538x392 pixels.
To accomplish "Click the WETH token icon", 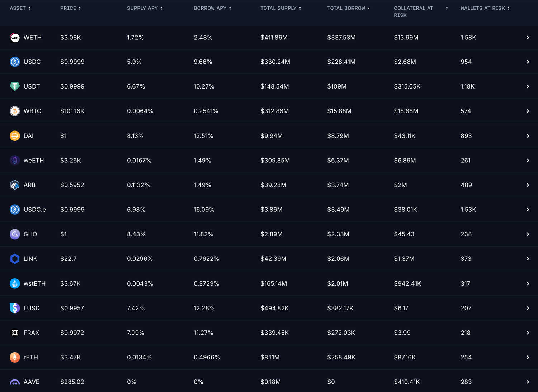I will point(15,38).
